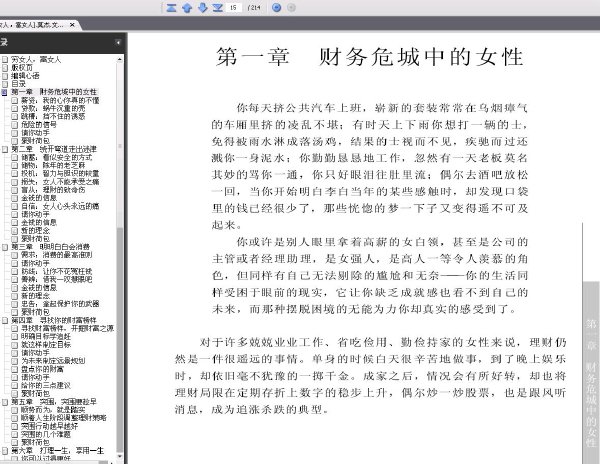
Task: Click the page icon beside the '目录' bookmark
Action: click(4, 83)
